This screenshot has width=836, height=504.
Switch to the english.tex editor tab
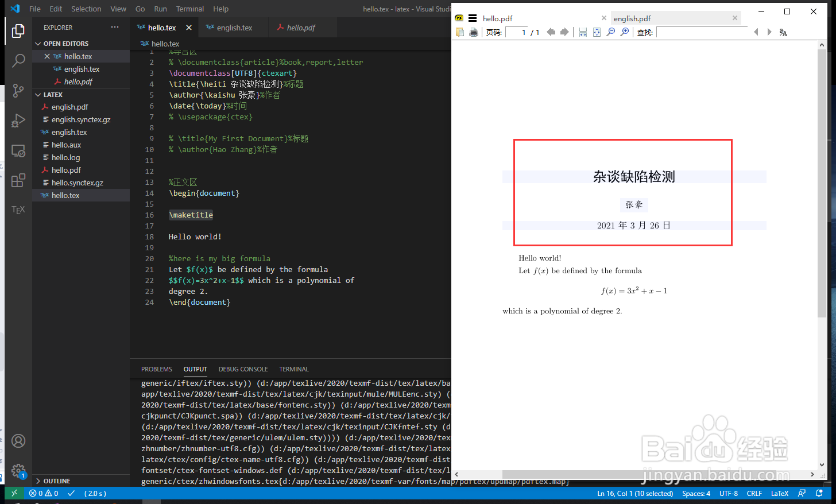click(233, 28)
